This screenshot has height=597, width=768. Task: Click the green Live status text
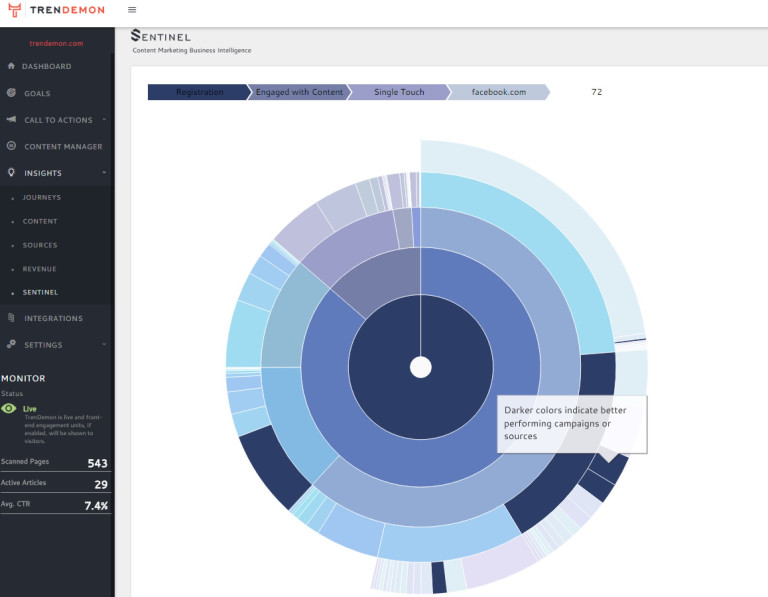click(29, 408)
